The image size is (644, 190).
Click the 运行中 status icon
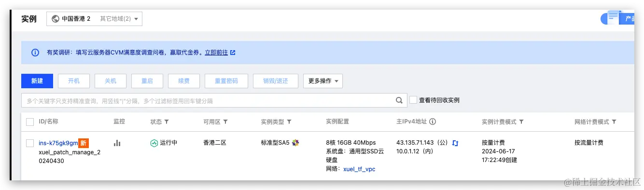154,143
